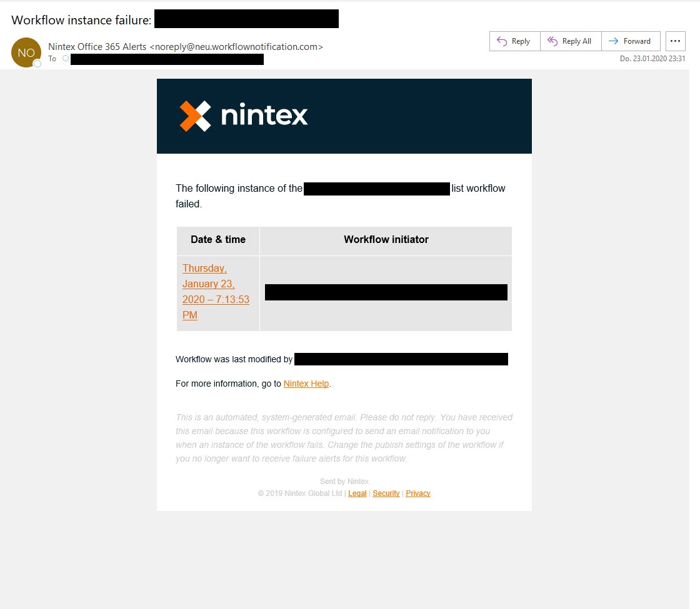Click the Reply button
The image size is (700, 609).
click(x=515, y=41)
